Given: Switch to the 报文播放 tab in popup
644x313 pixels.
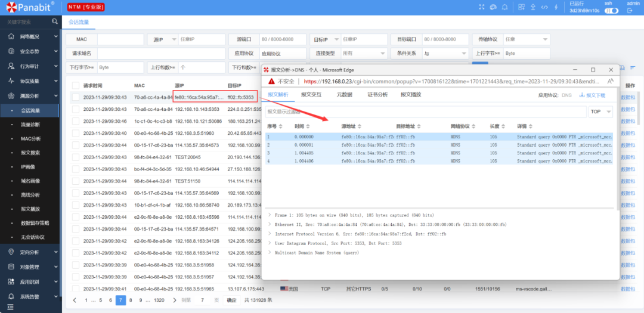Looking at the screenshot, I should [411, 94].
